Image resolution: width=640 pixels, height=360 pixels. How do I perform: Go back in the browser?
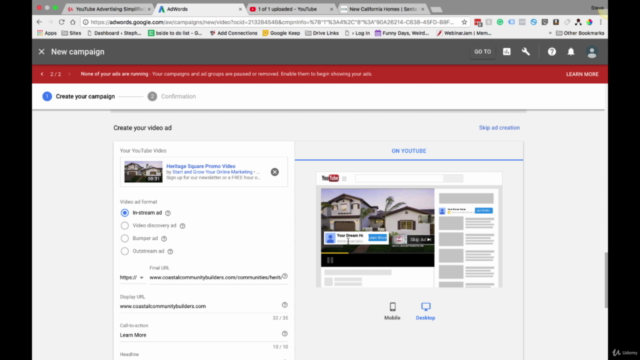pos(39,22)
